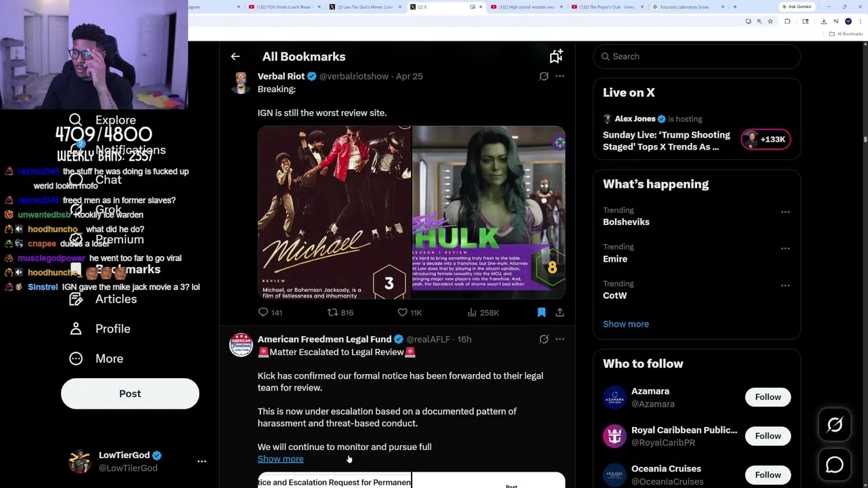Go back using the All Bookmarks arrow
The width and height of the screenshot is (868, 488).
[235, 57]
